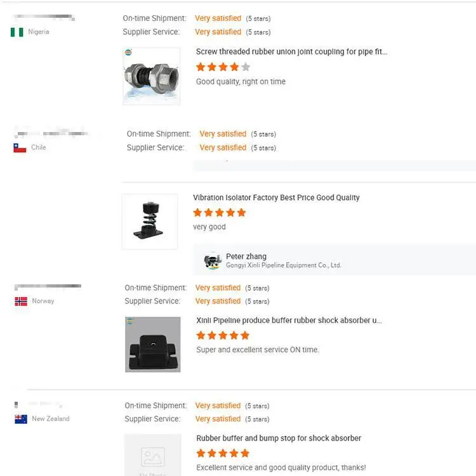Open the vibration isolator product image

[x=150, y=221]
